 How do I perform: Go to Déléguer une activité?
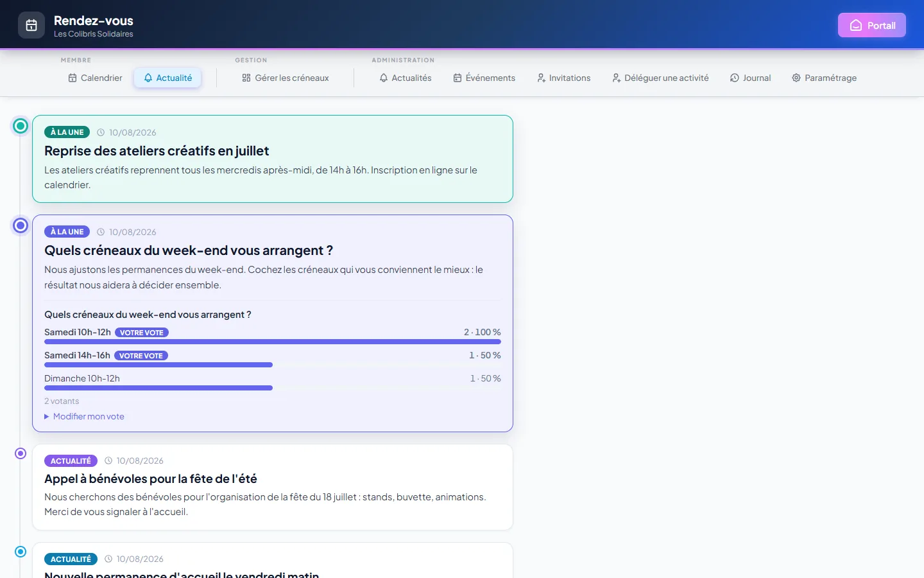tap(660, 78)
